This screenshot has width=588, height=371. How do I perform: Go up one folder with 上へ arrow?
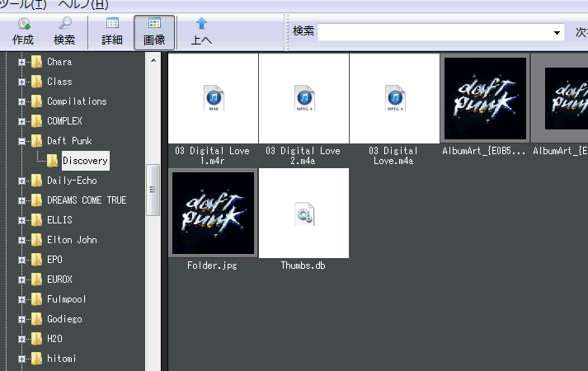point(201,32)
